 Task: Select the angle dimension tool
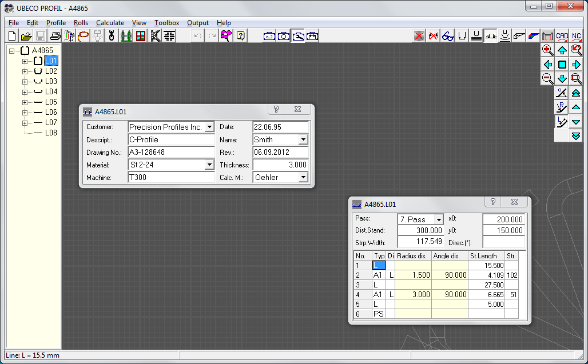(562, 93)
